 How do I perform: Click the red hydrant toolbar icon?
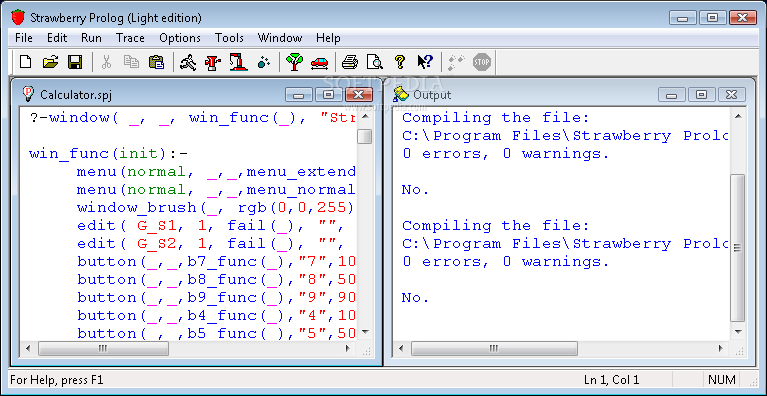coord(213,62)
